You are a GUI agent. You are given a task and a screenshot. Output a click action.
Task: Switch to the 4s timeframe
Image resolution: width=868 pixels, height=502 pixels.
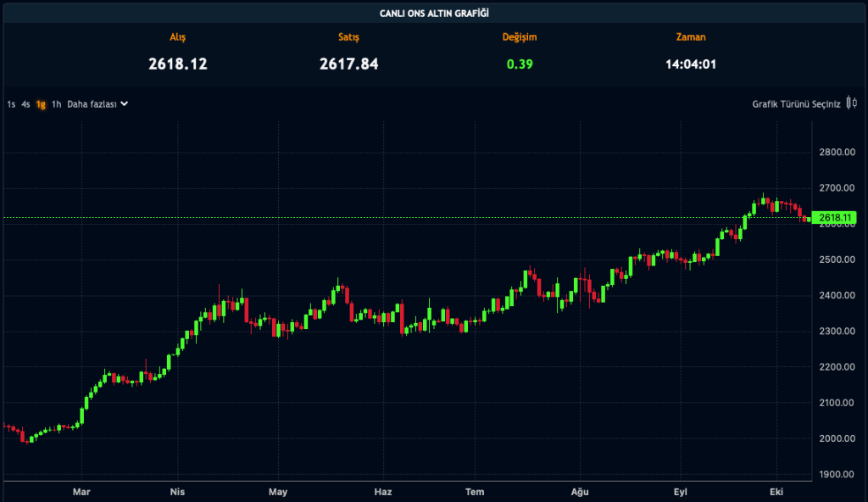(25, 104)
